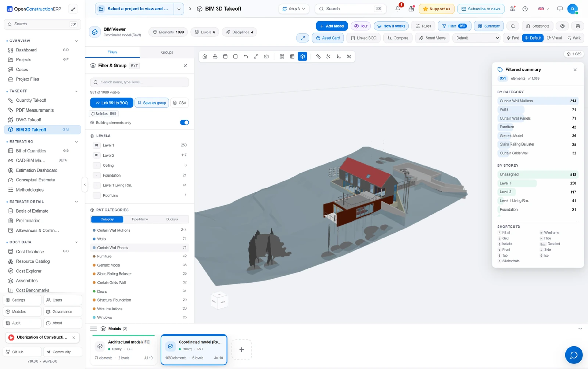Collapse the OVERVIEW sidebar section

pyautogui.click(x=76, y=41)
